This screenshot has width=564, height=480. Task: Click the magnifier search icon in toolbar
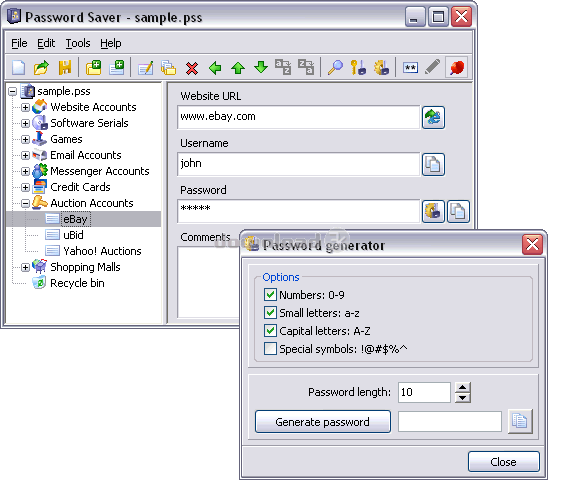coord(335,67)
